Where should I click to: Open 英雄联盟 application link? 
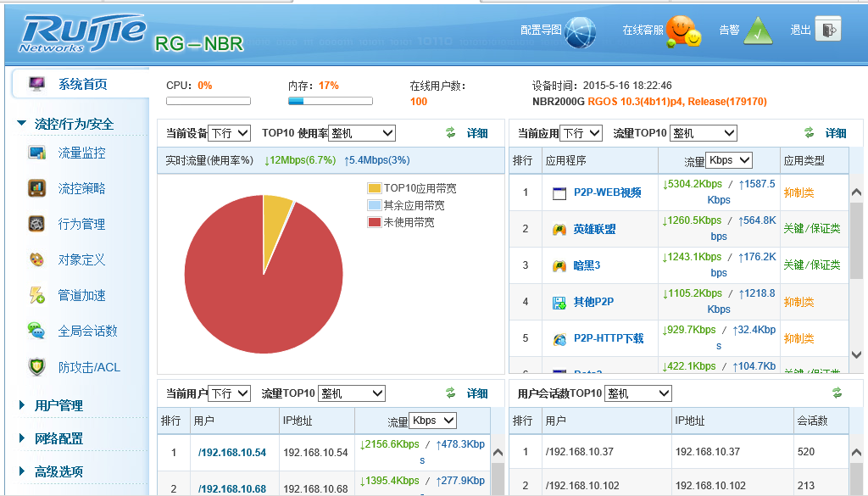pos(595,229)
